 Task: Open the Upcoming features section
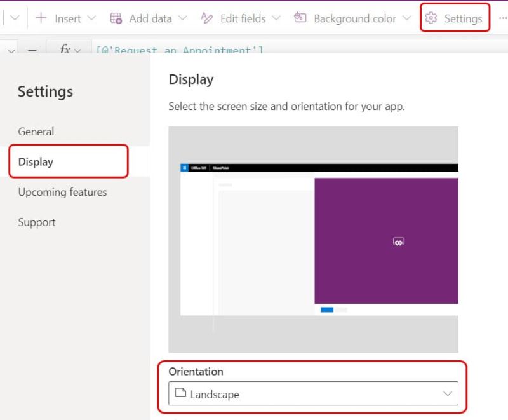pos(62,192)
